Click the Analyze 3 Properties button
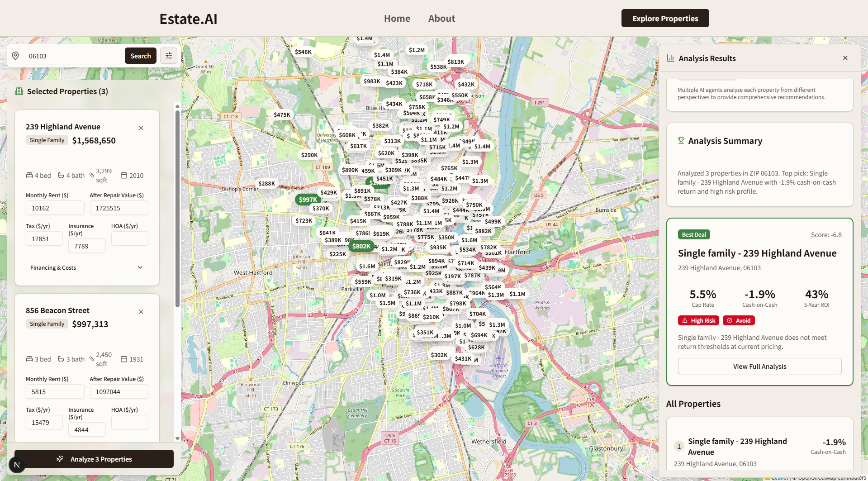The image size is (868, 481). (x=94, y=459)
